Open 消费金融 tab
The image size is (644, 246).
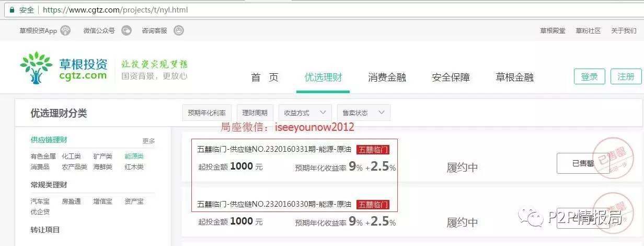[387, 77]
